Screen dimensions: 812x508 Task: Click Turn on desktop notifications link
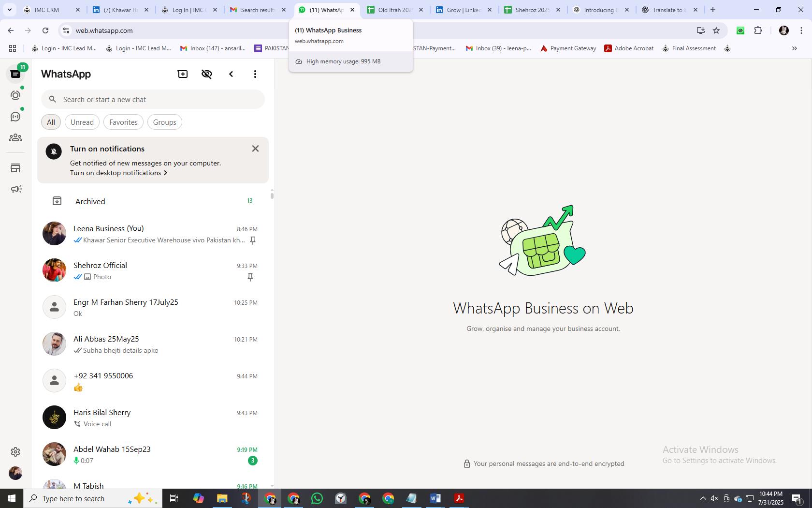coord(118,173)
